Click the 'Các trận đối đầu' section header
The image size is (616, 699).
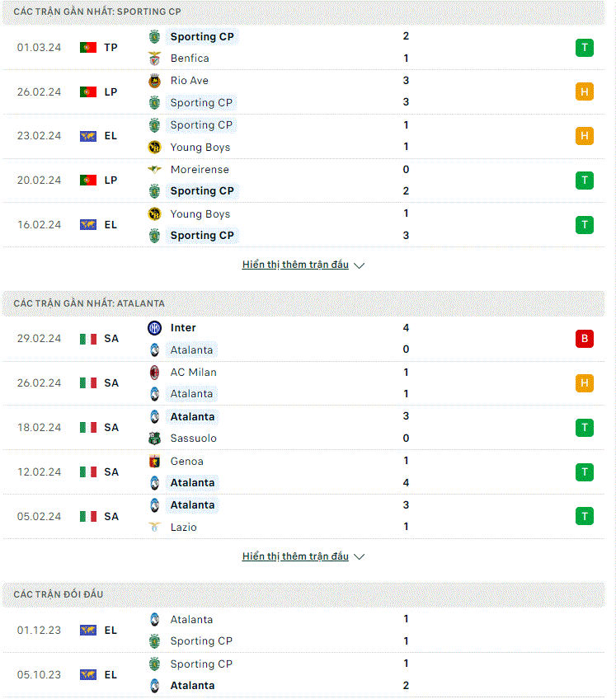pyautogui.click(x=303, y=594)
